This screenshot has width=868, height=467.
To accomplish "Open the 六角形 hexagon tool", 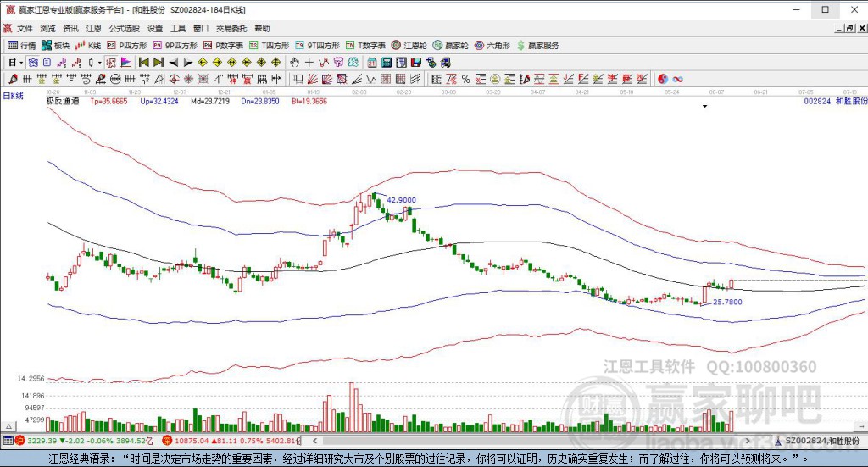I will (x=492, y=46).
